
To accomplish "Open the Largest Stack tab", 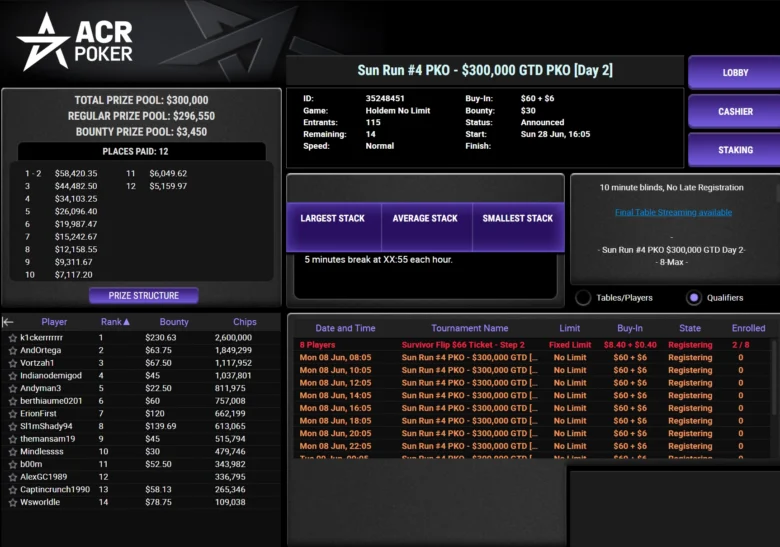I will point(333,226).
